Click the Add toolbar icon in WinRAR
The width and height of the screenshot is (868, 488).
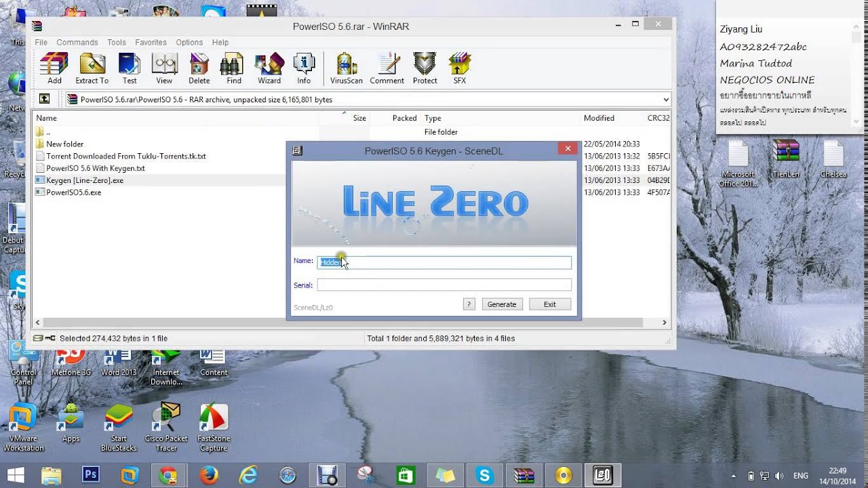click(x=54, y=68)
